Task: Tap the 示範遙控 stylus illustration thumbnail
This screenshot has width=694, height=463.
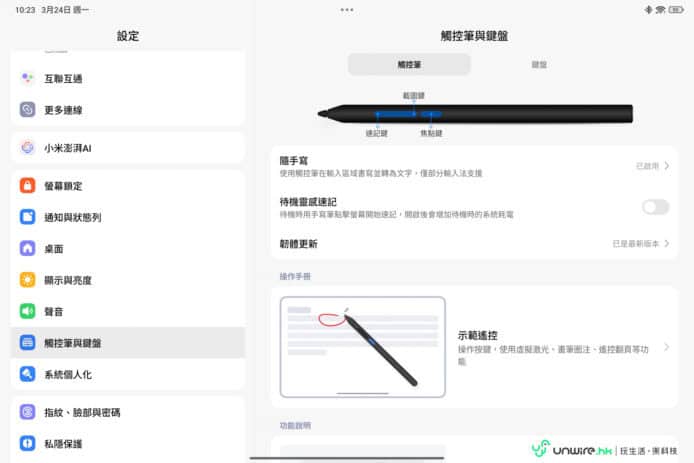Action: pyautogui.click(x=363, y=347)
